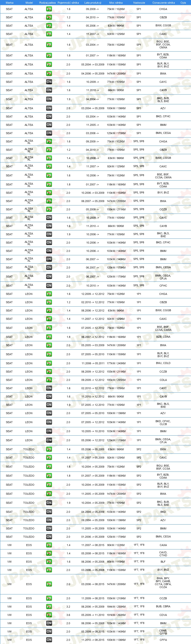Screen dimensions: 191x644
Task: Click petrol icon for EOS BUB, CBRA row
Action: click(49, 607)
